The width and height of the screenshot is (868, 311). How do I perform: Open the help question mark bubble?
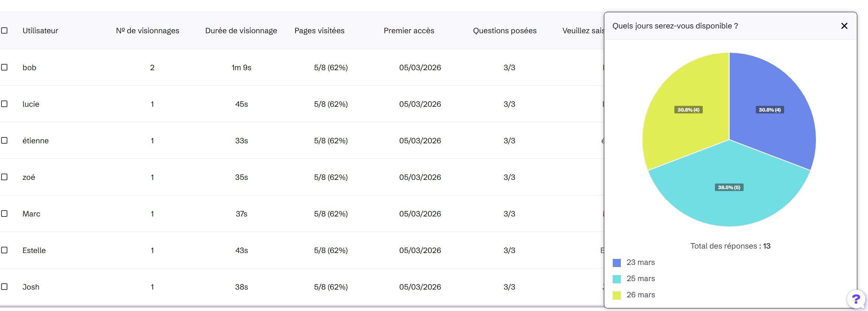point(856,299)
